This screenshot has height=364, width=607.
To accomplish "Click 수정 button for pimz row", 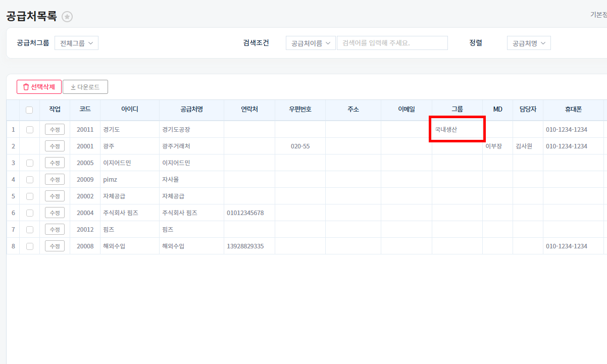I will tap(55, 180).
